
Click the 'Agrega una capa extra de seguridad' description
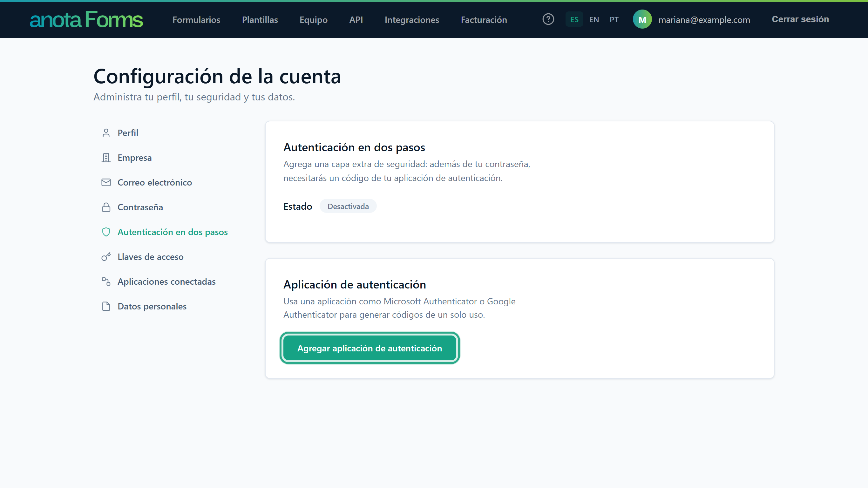tap(407, 171)
